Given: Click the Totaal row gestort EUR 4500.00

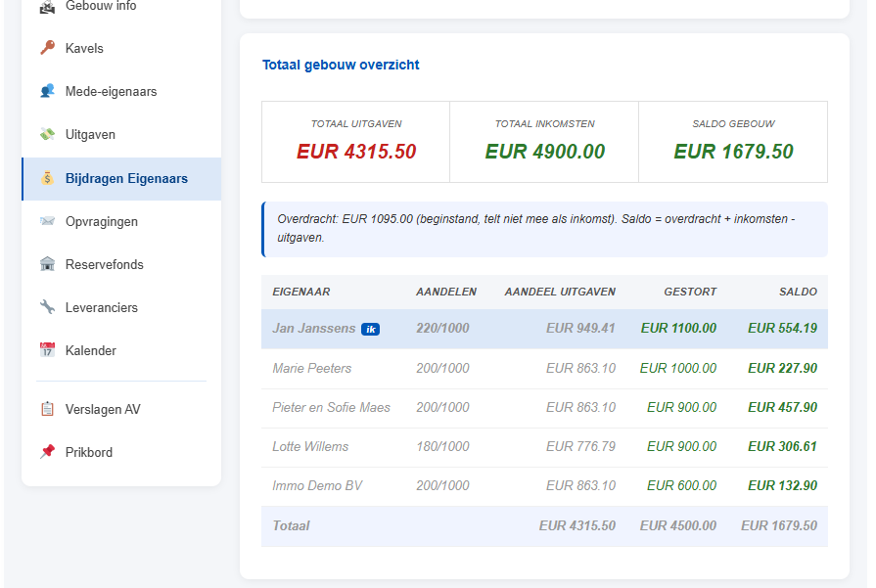Looking at the screenshot, I should pyautogui.click(x=678, y=526).
